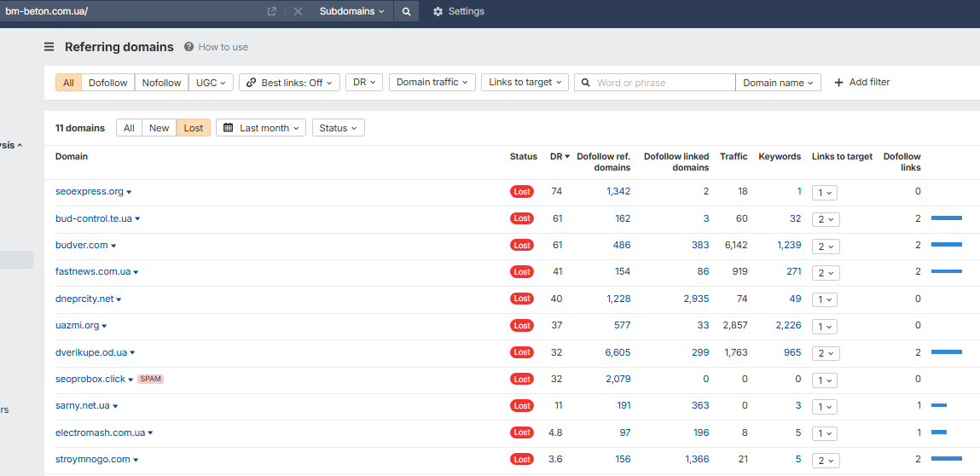
Task: Open budver.com domain caret menu
Action: 113,246
